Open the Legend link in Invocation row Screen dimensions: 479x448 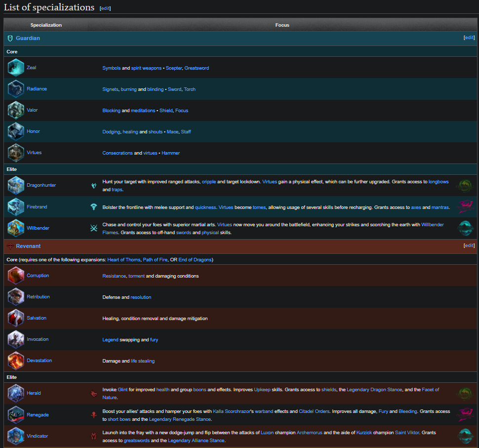point(110,340)
